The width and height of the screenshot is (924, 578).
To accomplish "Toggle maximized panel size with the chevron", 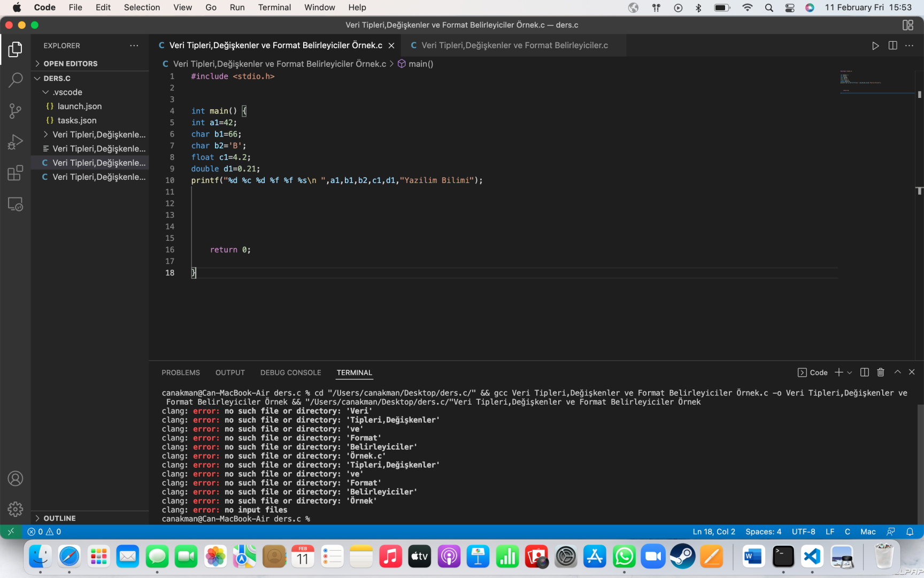I will (x=897, y=372).
